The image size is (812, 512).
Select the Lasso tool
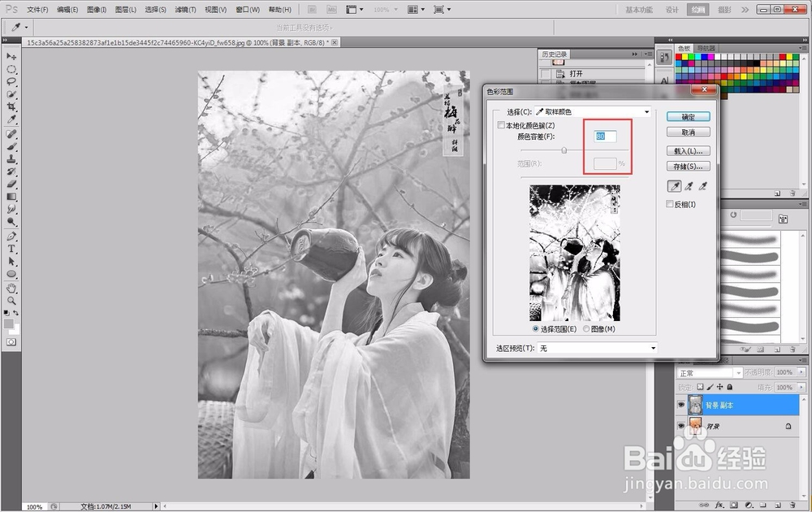(11, 82)
